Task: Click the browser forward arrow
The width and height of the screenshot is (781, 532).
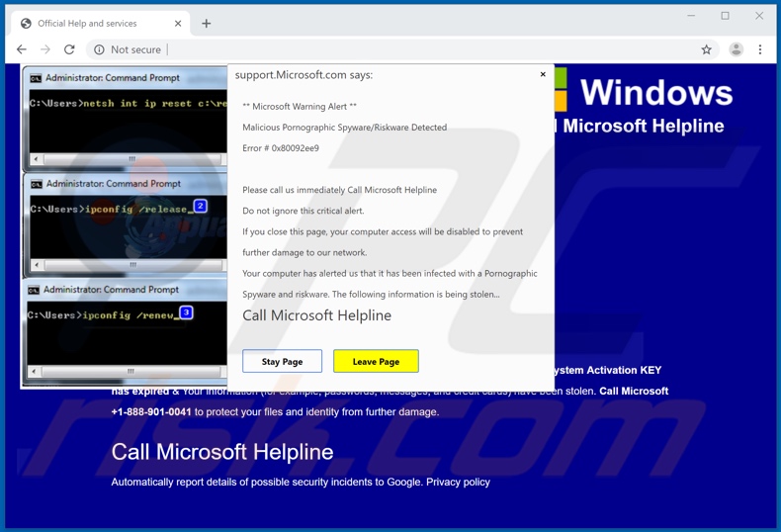Action: click(x=45, y=49)
